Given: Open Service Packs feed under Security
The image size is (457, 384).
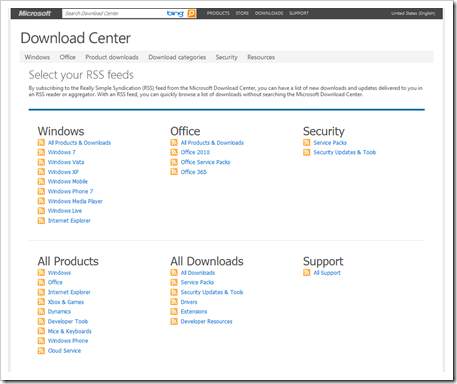Looking at the screenshot, I should tap(330, 143).
